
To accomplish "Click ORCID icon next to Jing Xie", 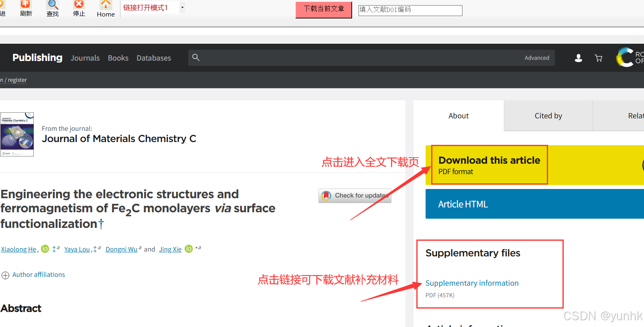I will (189, 249).
